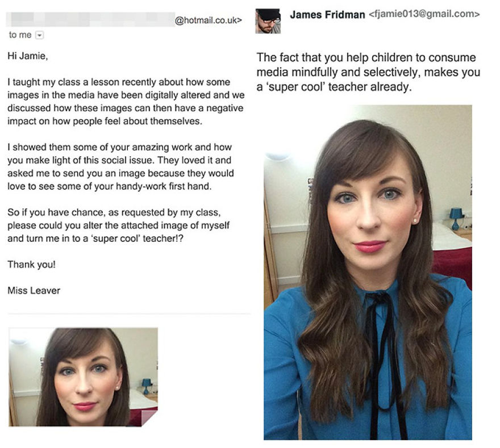Click the "Hi Jamie," greeting line

pos(28,56)
